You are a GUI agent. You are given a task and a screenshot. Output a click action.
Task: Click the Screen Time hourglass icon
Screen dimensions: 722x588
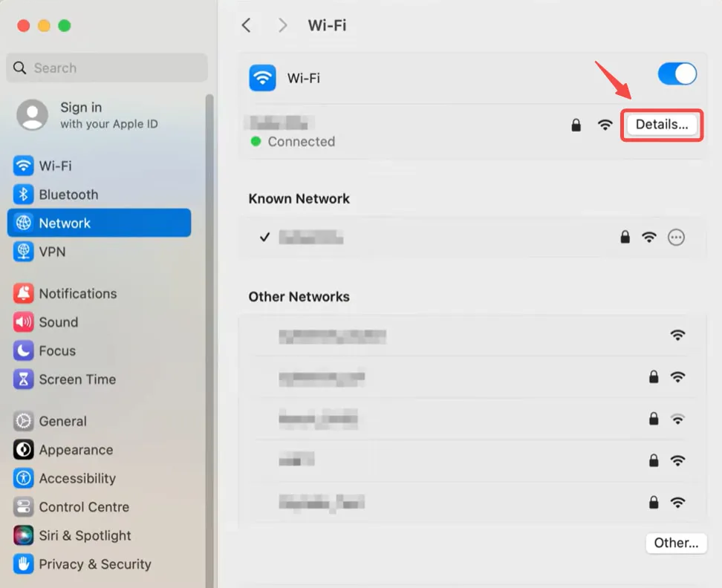[x=23, y=379]
